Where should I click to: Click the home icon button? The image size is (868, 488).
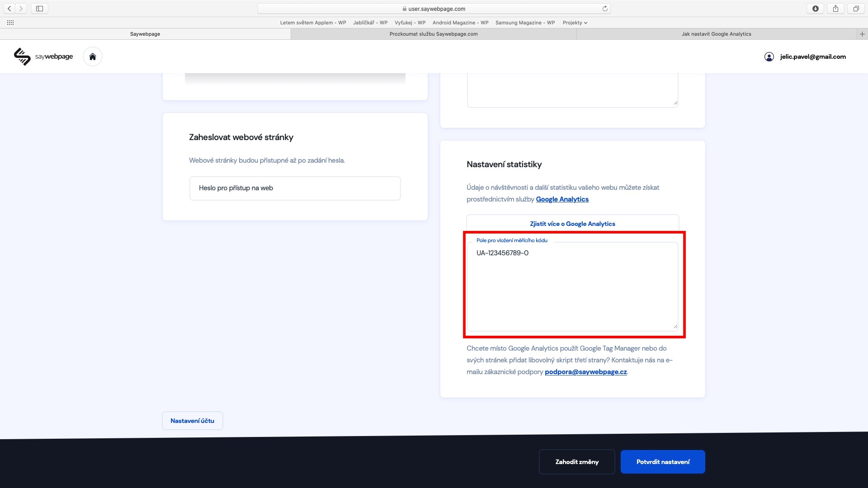point(93,56)
